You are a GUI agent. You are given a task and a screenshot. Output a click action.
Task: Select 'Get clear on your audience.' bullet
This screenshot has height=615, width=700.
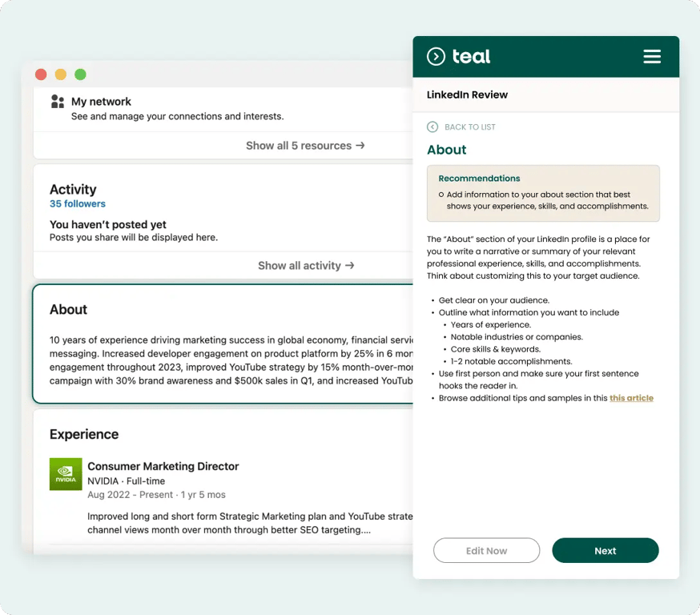point(493,300)
